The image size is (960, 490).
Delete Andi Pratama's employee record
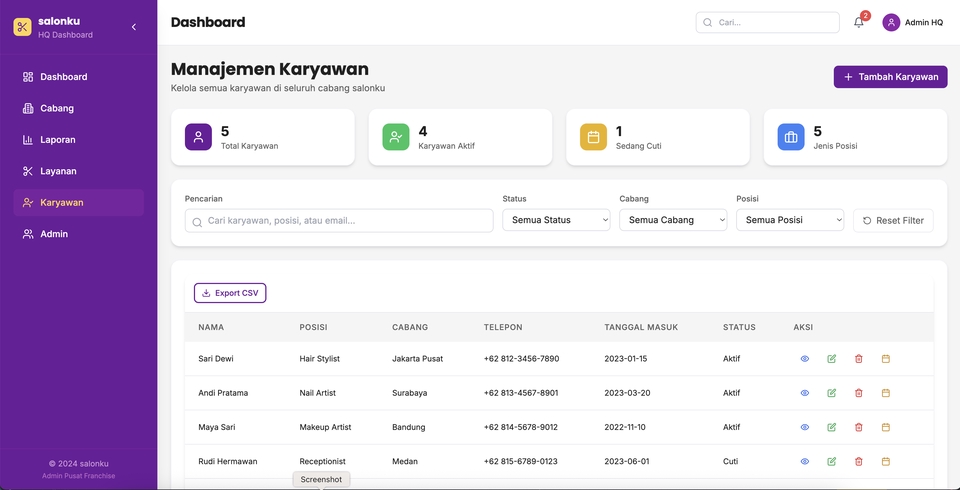[x=858, y=393]
